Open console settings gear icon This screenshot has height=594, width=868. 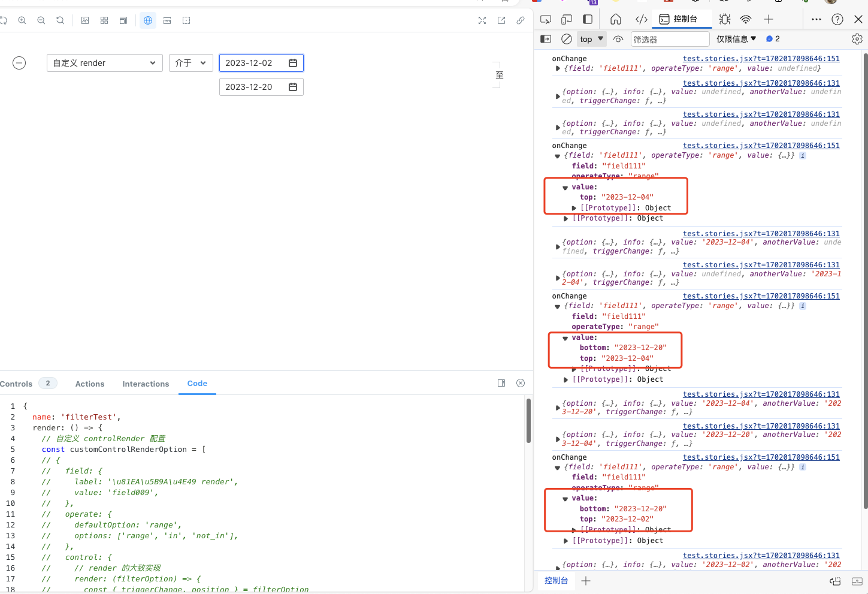[x=857, y=39]
